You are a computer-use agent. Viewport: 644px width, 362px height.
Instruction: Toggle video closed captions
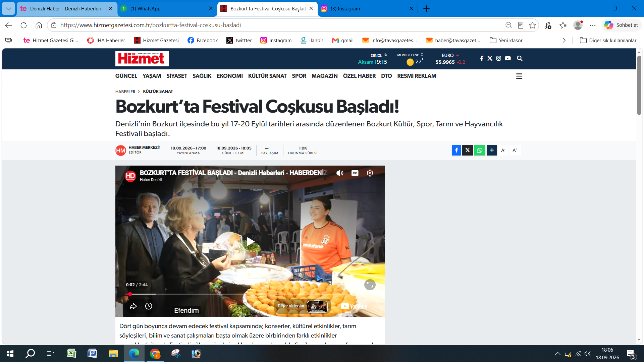(x=355, y=173)
